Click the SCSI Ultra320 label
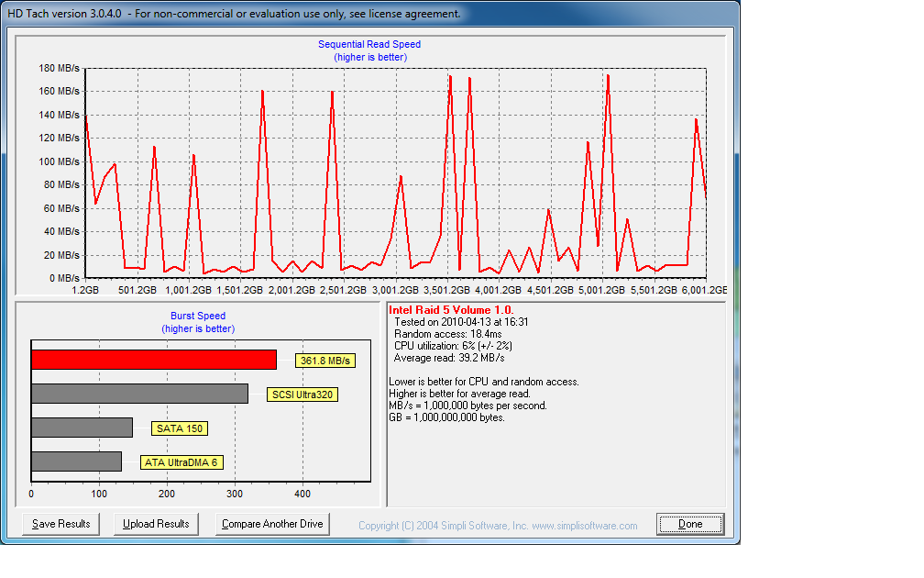Viewport: 924px width, 578px height. (302, 395)
